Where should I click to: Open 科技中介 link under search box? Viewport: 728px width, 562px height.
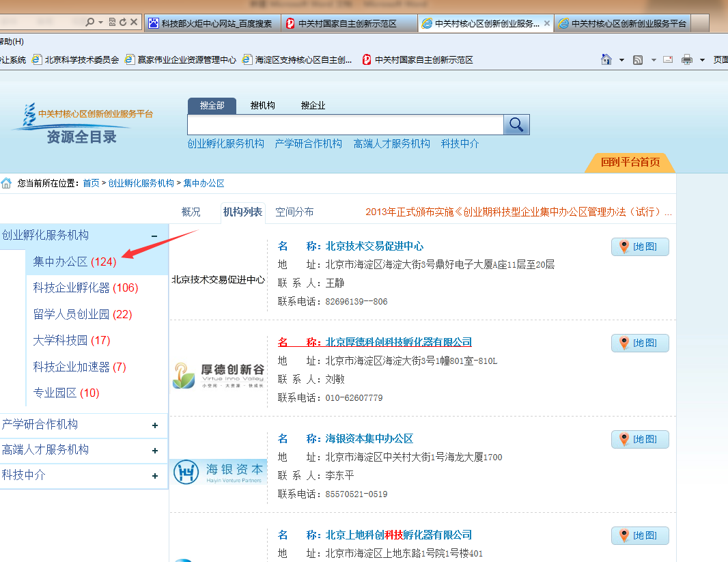coord(460,144)
